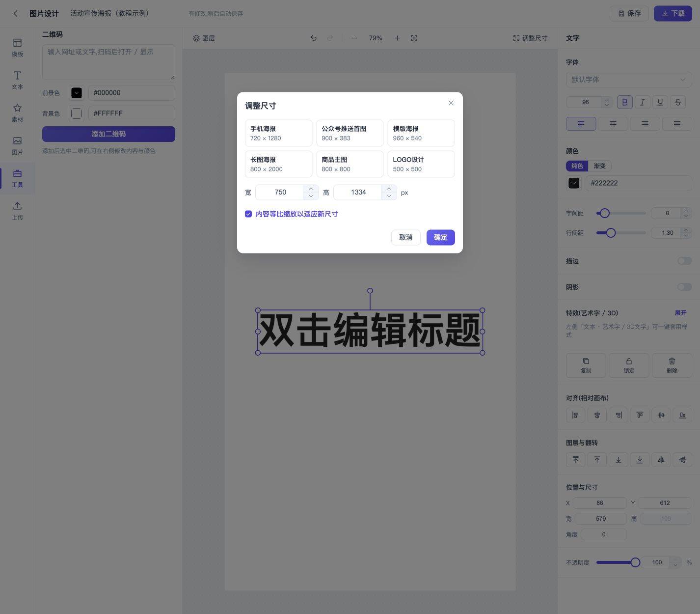The image size is (700, 614).
Task: Center-align the text
Action: pyautogui.click(x=613, y=124)
